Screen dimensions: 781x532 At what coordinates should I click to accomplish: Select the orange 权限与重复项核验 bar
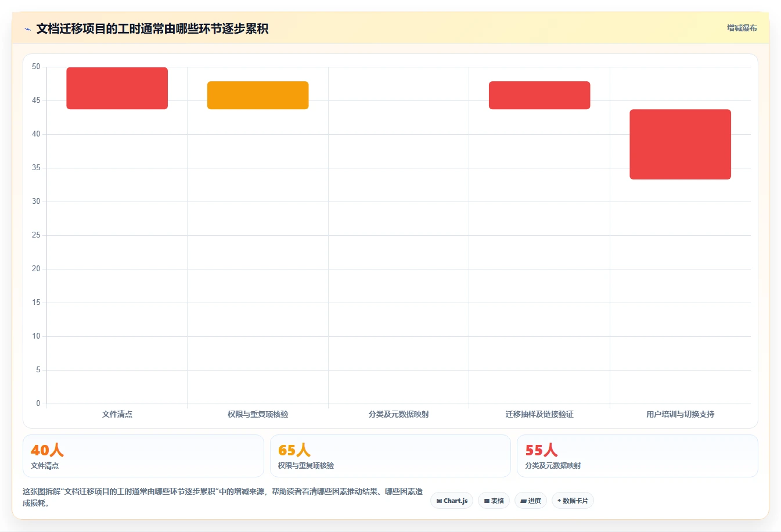pyautogui.click(x=258, y=95)
